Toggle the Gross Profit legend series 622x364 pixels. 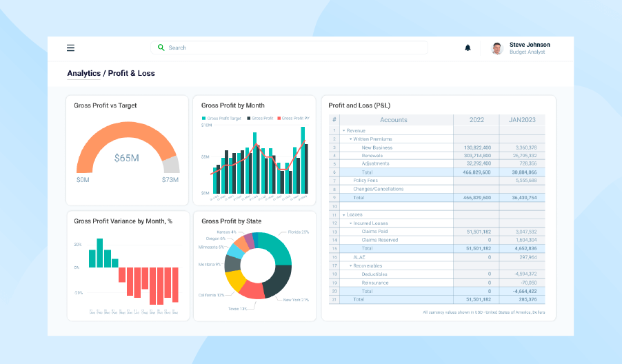261,119
